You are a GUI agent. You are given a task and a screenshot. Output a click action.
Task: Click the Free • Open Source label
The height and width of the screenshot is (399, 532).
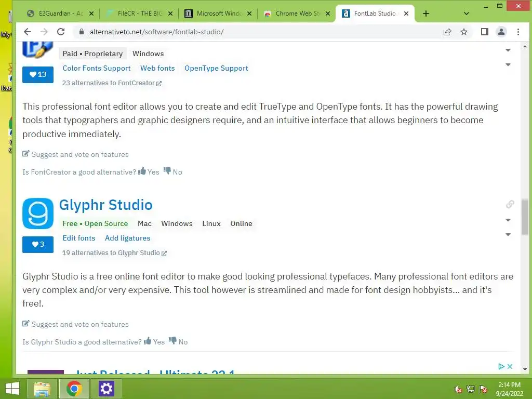point(95,223)
